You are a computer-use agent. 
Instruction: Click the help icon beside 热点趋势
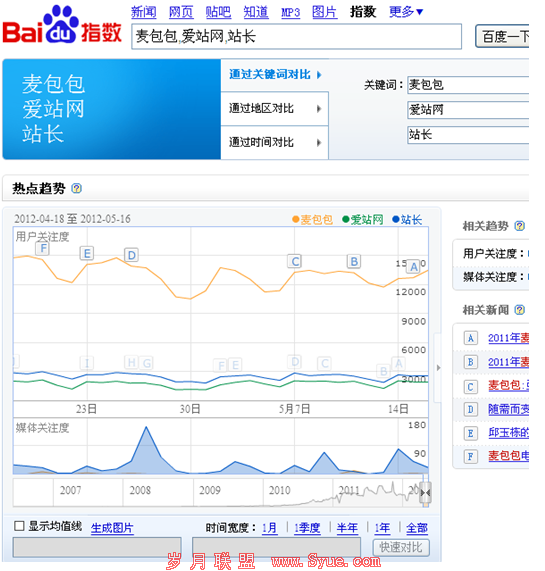click(x=76, y=188)
